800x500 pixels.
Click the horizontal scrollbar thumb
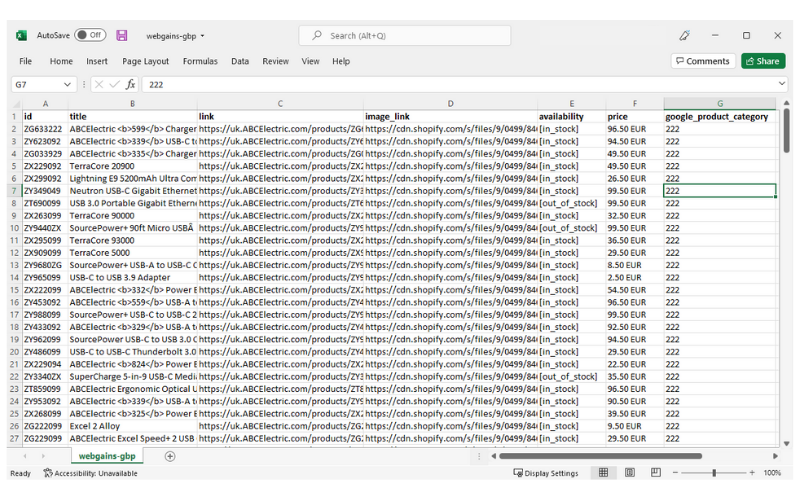click(601, 456)
